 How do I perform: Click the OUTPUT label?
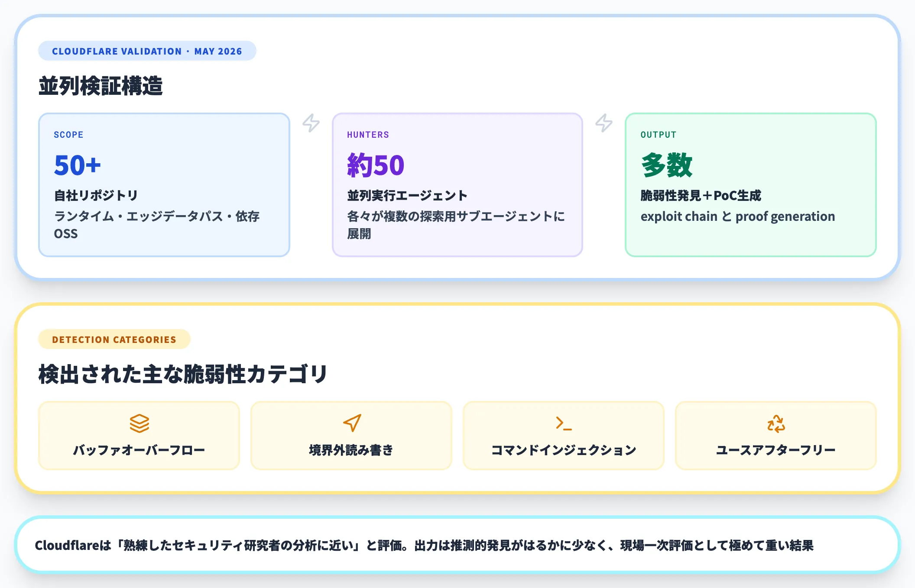(x=659, y=135)
